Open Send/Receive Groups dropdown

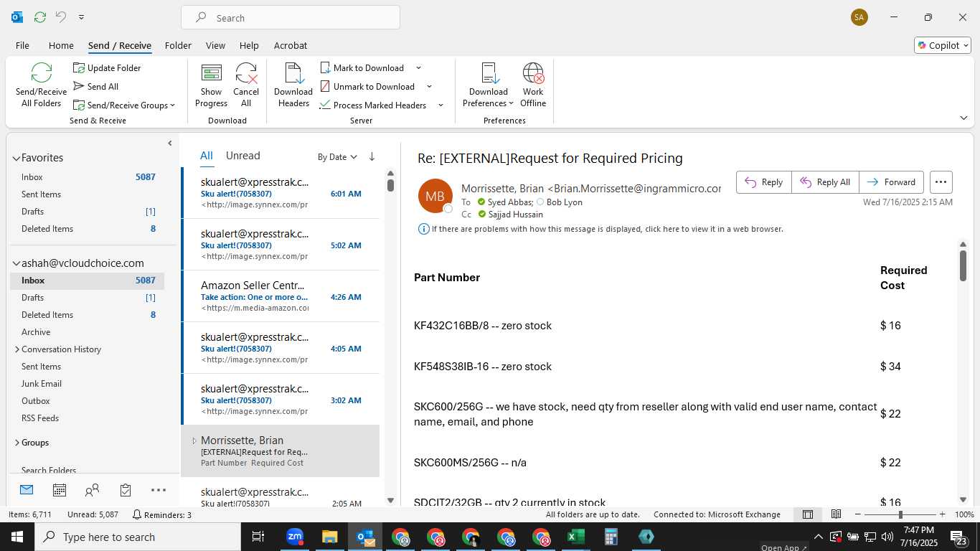(123, 105)
